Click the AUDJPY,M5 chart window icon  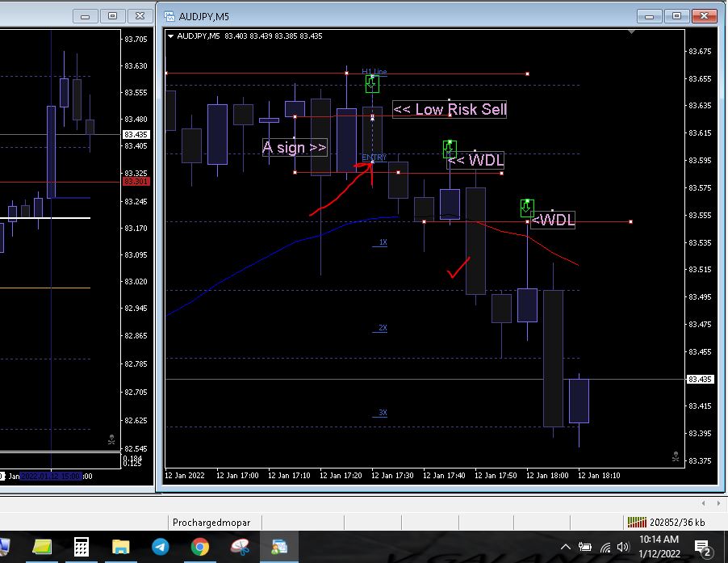[169, 16]
